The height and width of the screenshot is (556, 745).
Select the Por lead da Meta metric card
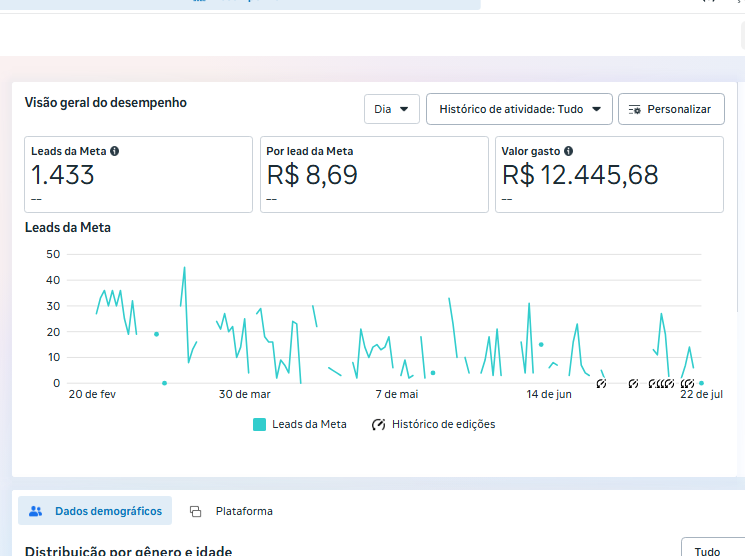click(x=374, y=175)
